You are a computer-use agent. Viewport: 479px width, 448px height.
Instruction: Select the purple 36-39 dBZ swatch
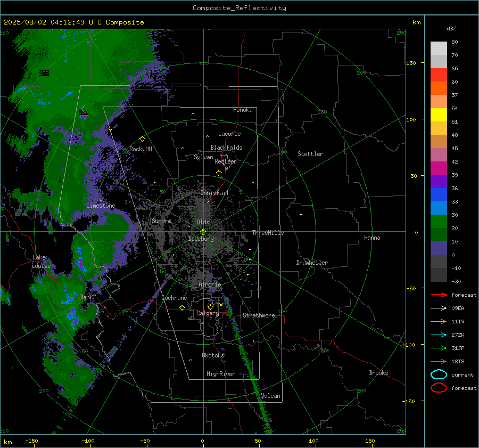coord(439,181)
